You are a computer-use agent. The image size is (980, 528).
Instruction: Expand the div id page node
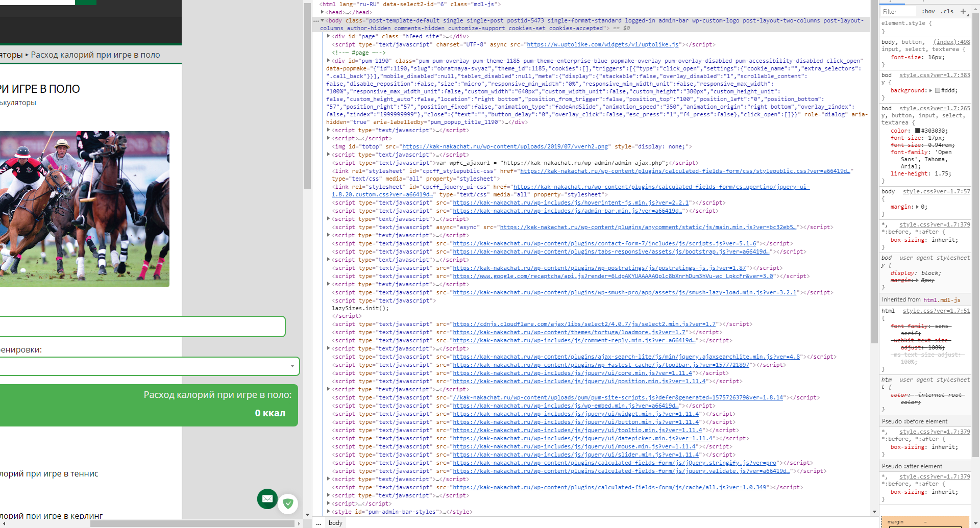point(328,36)
